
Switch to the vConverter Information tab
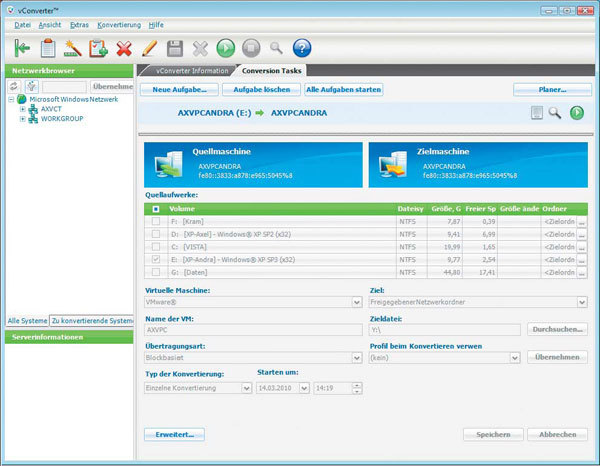tap(187, 70)
